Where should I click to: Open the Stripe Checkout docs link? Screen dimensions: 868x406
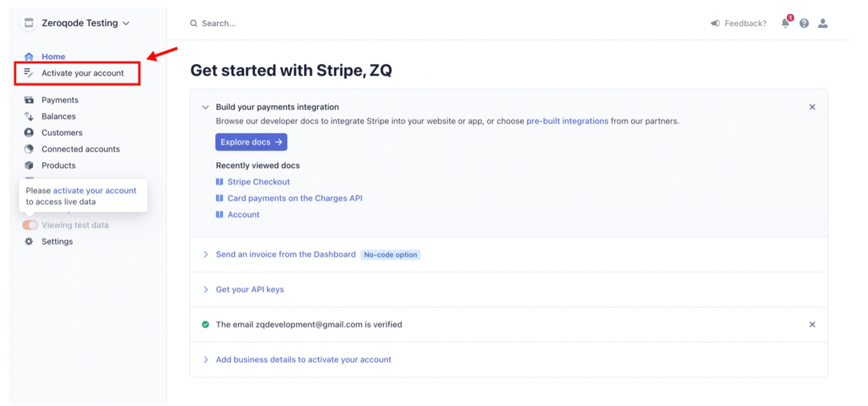(259, 182)
